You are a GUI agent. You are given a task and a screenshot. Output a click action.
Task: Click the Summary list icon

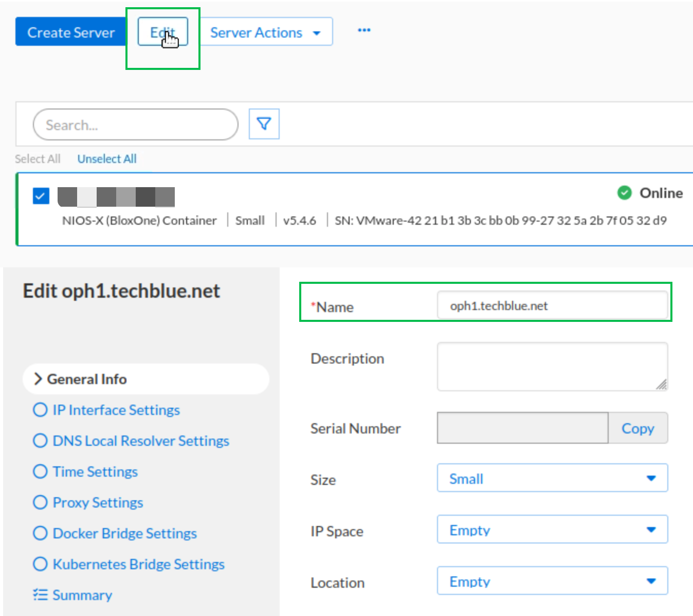tap(40, 595)
